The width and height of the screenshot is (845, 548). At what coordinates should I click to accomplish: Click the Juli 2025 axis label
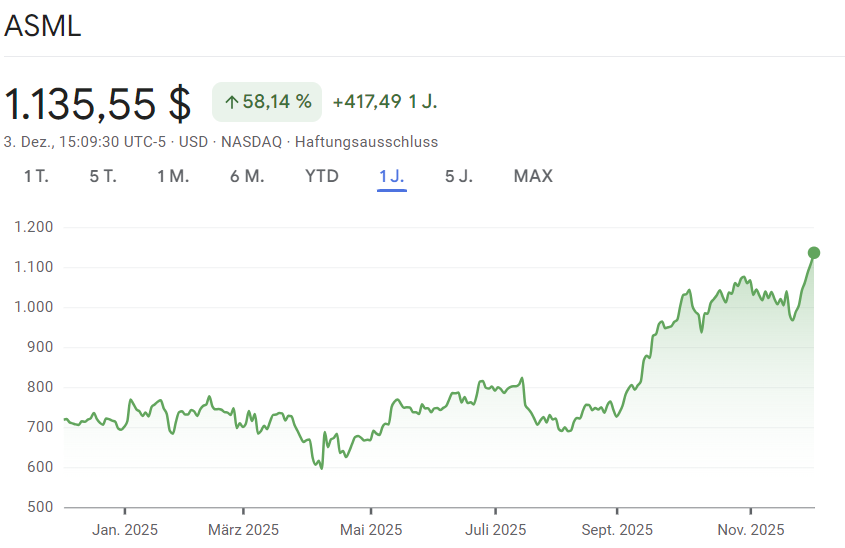pyautogui.click(x=496, y=530)
